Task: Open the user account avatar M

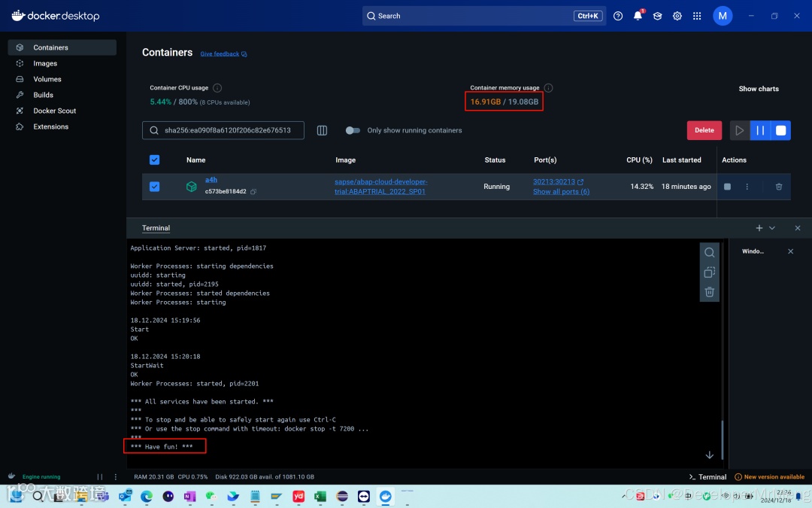Action: tap(723, 16)
